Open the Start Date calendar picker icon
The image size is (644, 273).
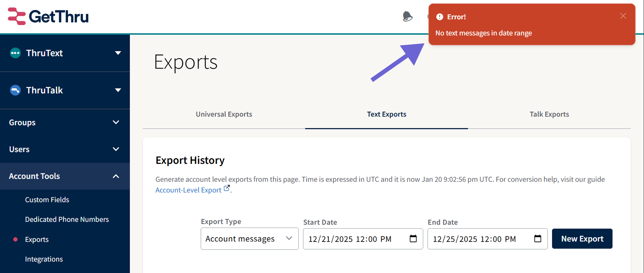[413, 238]
